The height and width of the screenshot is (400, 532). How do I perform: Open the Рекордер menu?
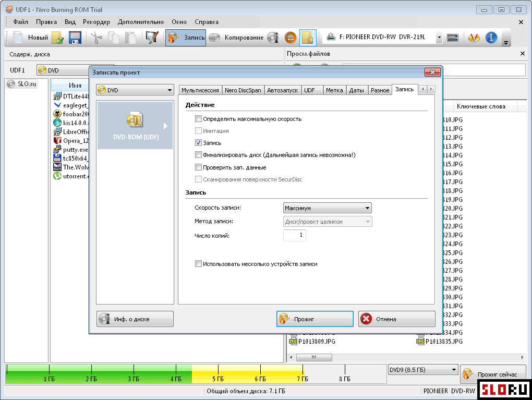click(x=96, y=22)
